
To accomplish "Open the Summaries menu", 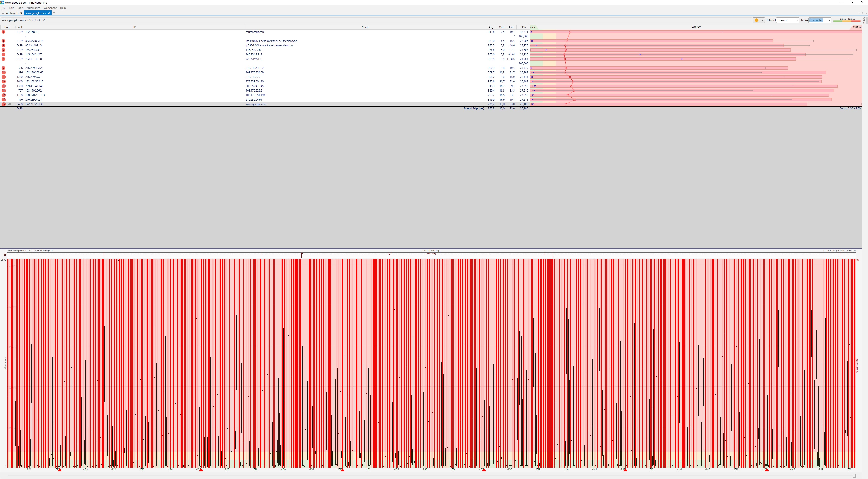I will [x=33, y=8].
